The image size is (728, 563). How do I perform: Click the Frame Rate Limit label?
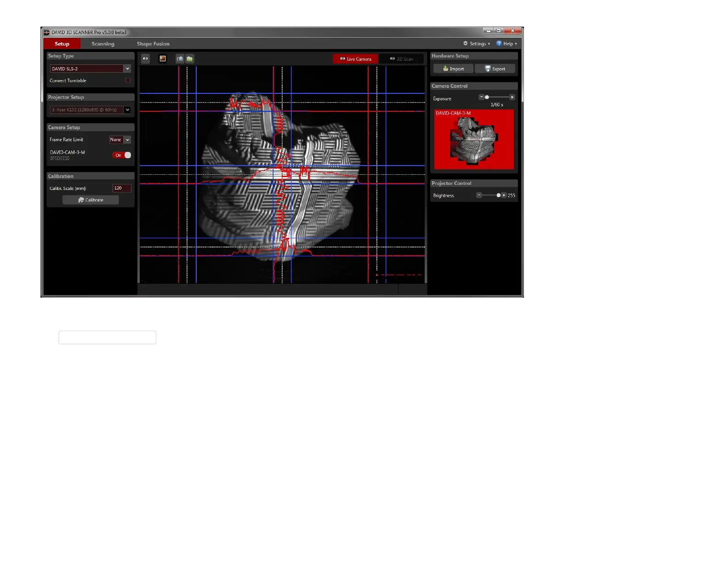click(x=67, y=140)
